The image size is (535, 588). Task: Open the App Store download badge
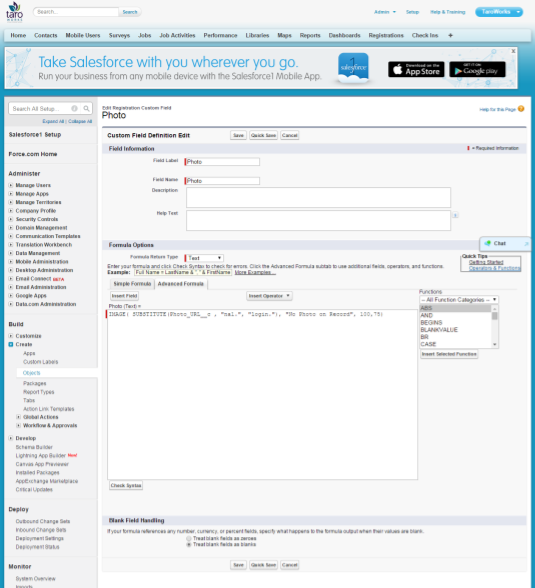[416, 69]
